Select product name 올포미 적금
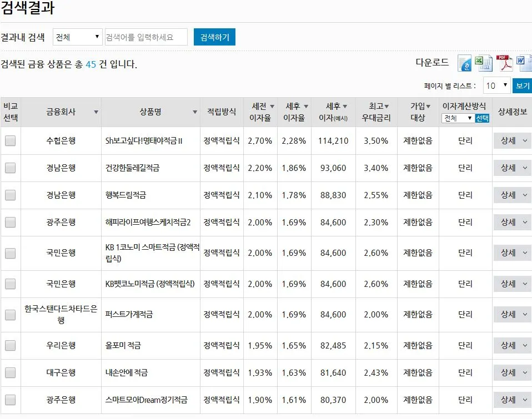 pyautogui.click(x=123, y=345)
